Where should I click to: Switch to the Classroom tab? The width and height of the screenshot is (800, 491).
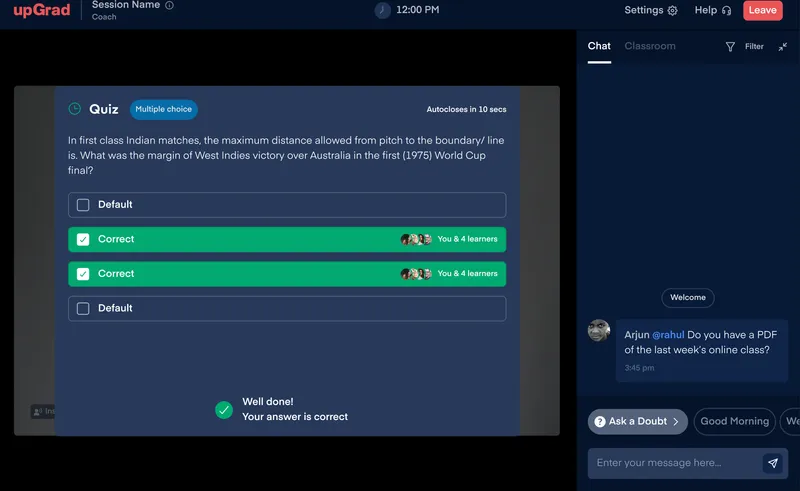pyautogui.click(x=650, y=46)
